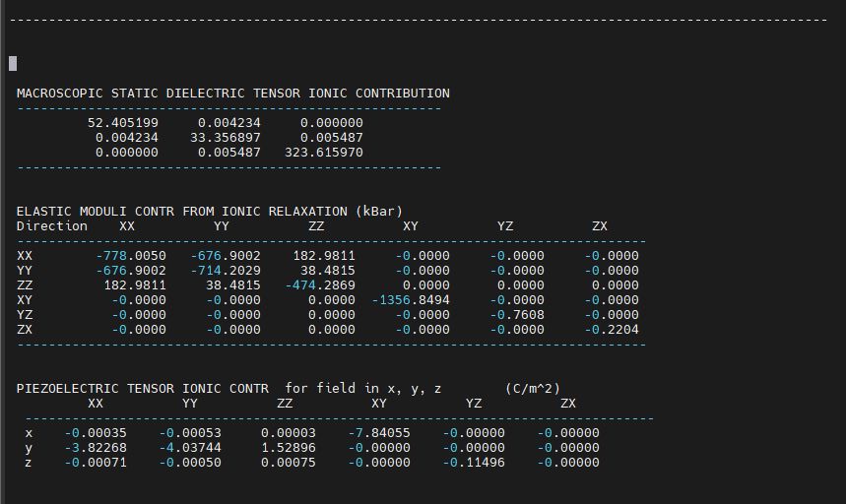This screenshot has width=846, height=504.
Task: Click the terminal cursor block
Action: point(13,64)
